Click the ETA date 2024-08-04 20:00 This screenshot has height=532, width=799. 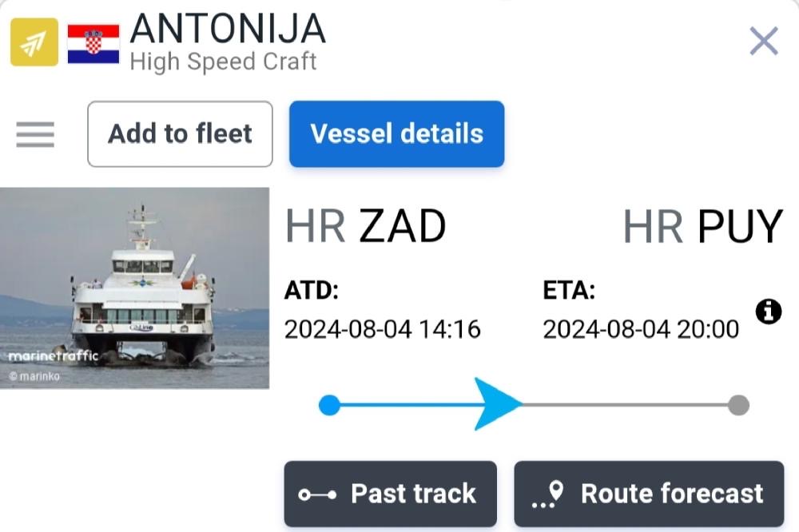coord(641,329)
